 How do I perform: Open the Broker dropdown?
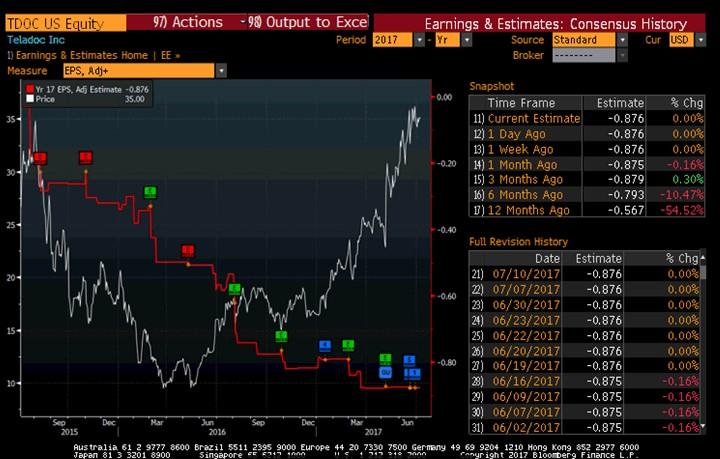(622, 55)
